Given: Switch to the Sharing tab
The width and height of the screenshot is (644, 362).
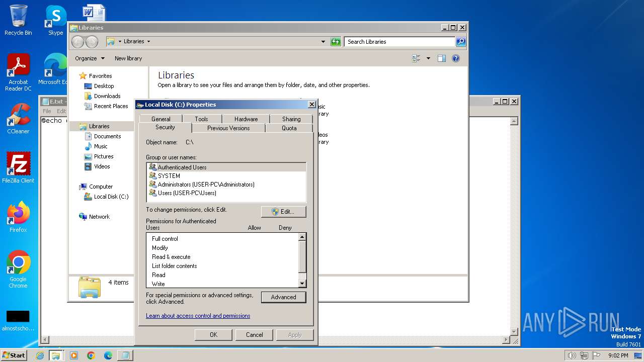Looking at the screenshot, I should pyautogui.click(x=291, y=119).
